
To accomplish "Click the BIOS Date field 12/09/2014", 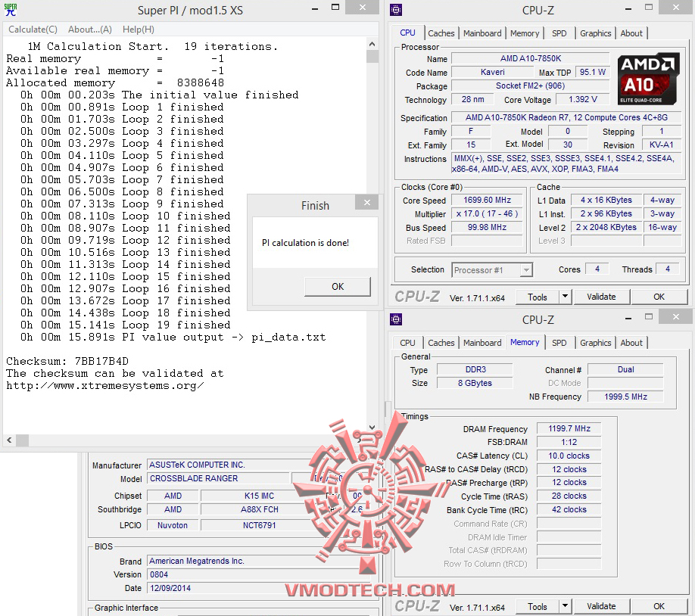I will (259, 588).
